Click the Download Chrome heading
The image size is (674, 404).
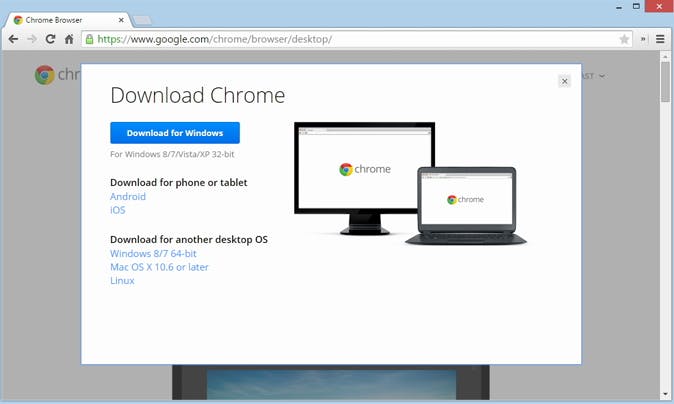(x=198, y=95)
